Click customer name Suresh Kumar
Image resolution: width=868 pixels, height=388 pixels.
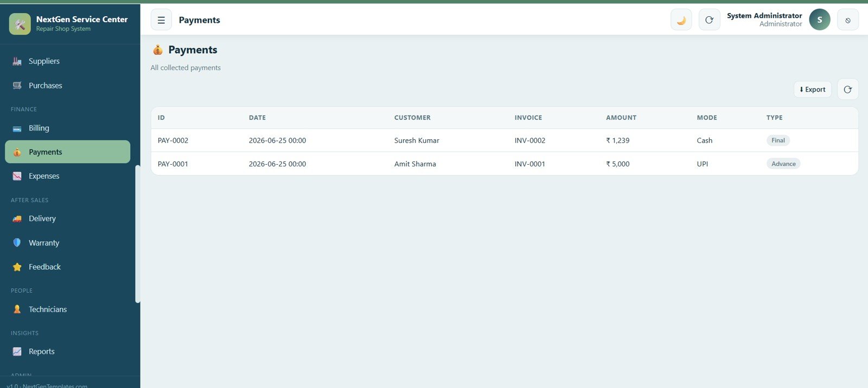pos(417,140)
